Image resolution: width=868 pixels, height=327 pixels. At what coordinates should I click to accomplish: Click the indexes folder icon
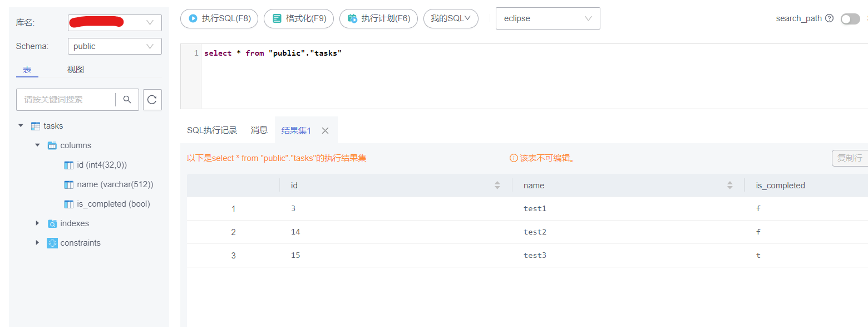click(x=52, y=223)
